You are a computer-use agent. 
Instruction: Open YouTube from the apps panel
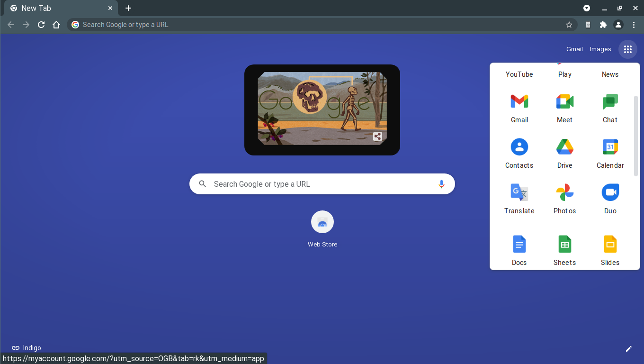[519, 74]
